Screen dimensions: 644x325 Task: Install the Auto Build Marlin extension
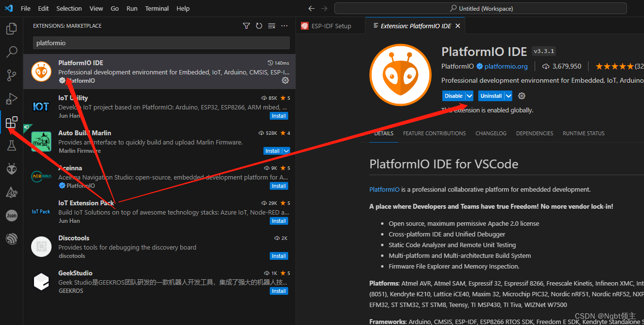click(x=273, y=151)
